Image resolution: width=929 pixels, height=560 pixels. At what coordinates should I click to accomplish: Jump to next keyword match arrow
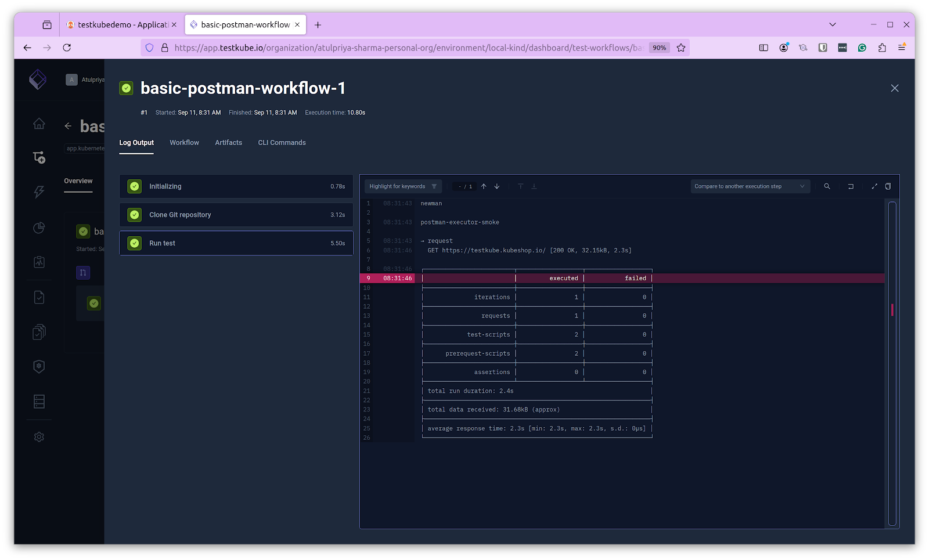click(497, 186)
